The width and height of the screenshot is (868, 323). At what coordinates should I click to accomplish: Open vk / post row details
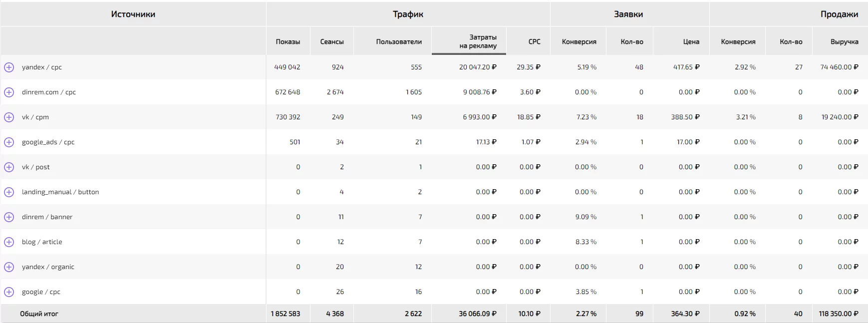9,167
